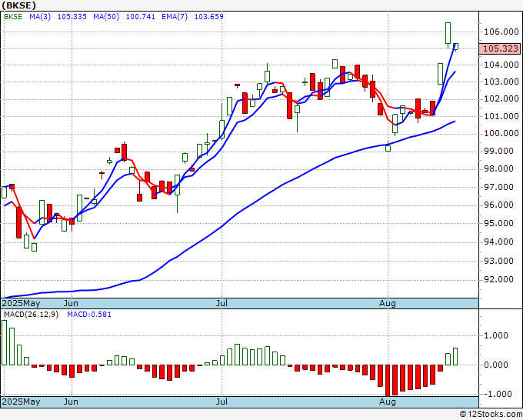Click the last candlestick next to the 105.323 tag
This screenshot has width=523, height=420.
click(455, 47)
